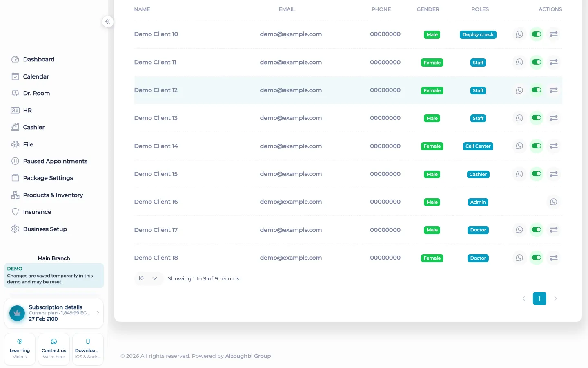The height and width of the screenshot is (368, 588).
Task: Click Admin role badge
Action: tap(478, 202)
